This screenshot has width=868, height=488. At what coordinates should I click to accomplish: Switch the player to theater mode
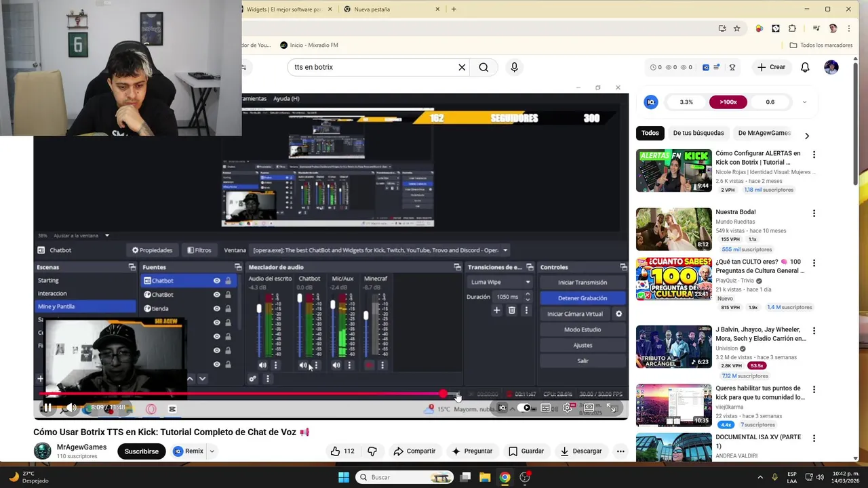pyautogui.click(x=589, y=408)
